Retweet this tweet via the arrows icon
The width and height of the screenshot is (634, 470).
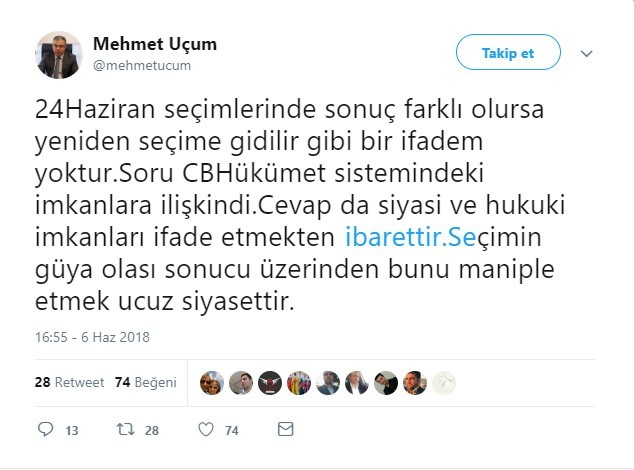pyautogui.click(x=124, y=429)
